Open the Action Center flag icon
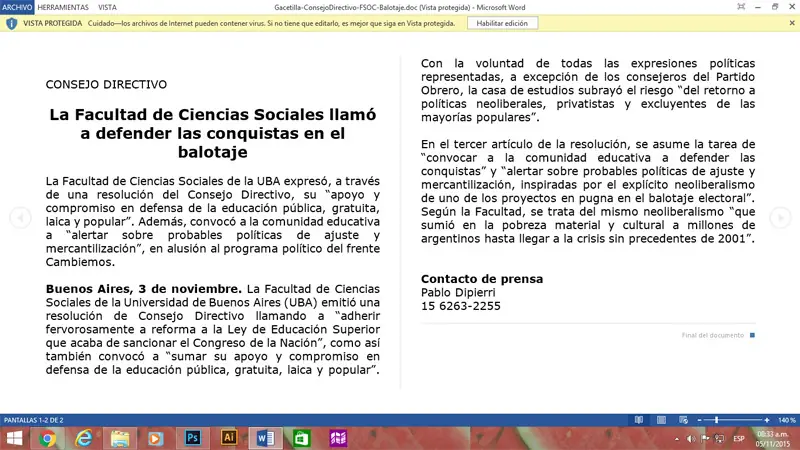The image size is (800, 450). 705,439
